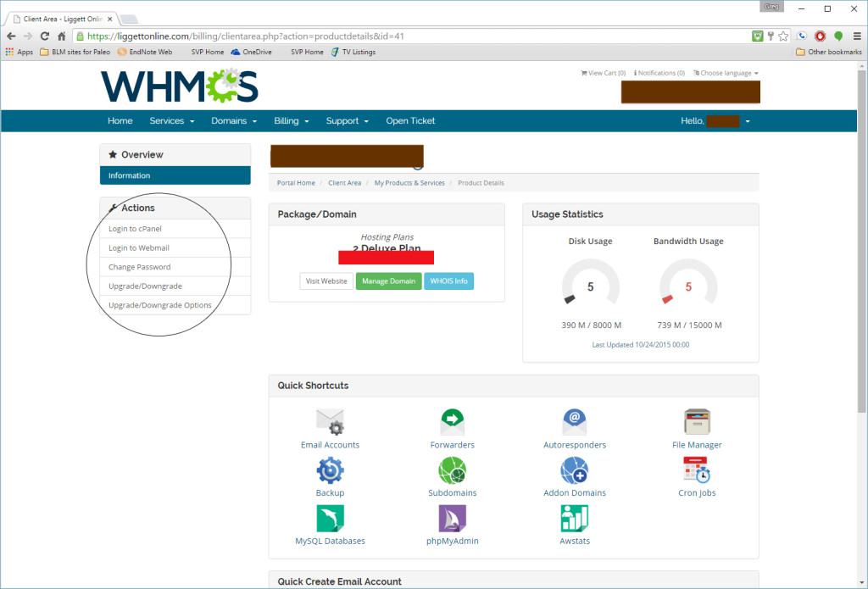Click the page vertical scrollbar
Image resolution: width=868 pixels, height=589 pixels.
tap(862, 241)
